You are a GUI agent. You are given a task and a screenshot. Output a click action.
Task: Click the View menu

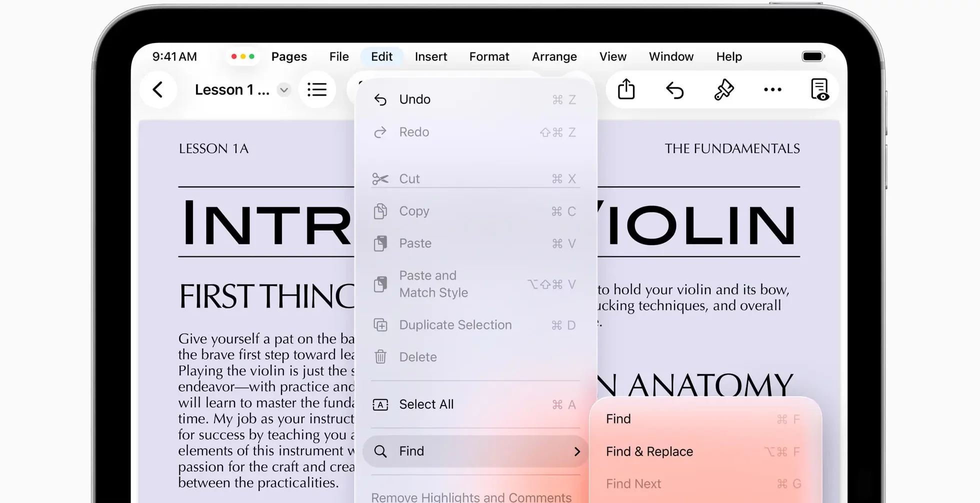point(612,56)
